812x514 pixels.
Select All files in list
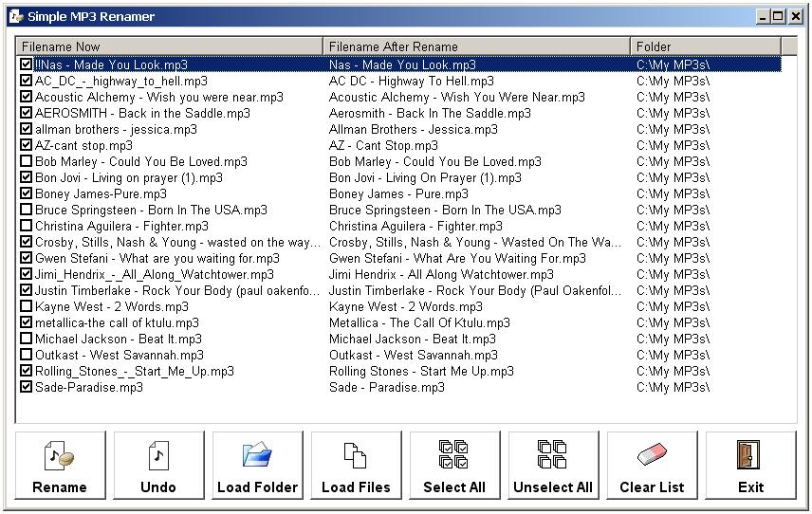point(454,466)
